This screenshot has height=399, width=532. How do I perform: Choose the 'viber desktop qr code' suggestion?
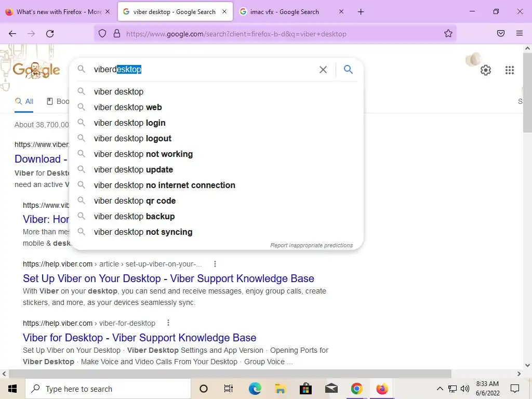(x=216, y=201)
